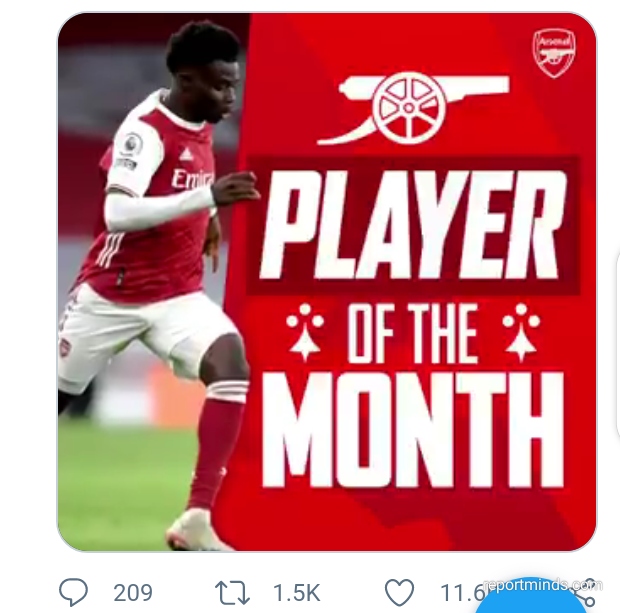The image size is (620, 613).
Task: Click the OF THE text
Action: point(413,331)
